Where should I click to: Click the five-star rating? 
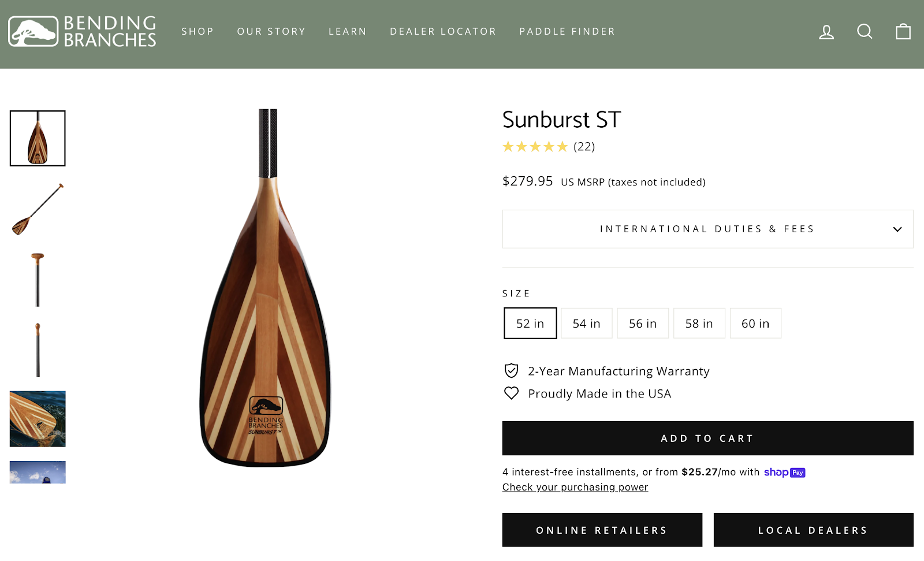click(x=535, y=147)
